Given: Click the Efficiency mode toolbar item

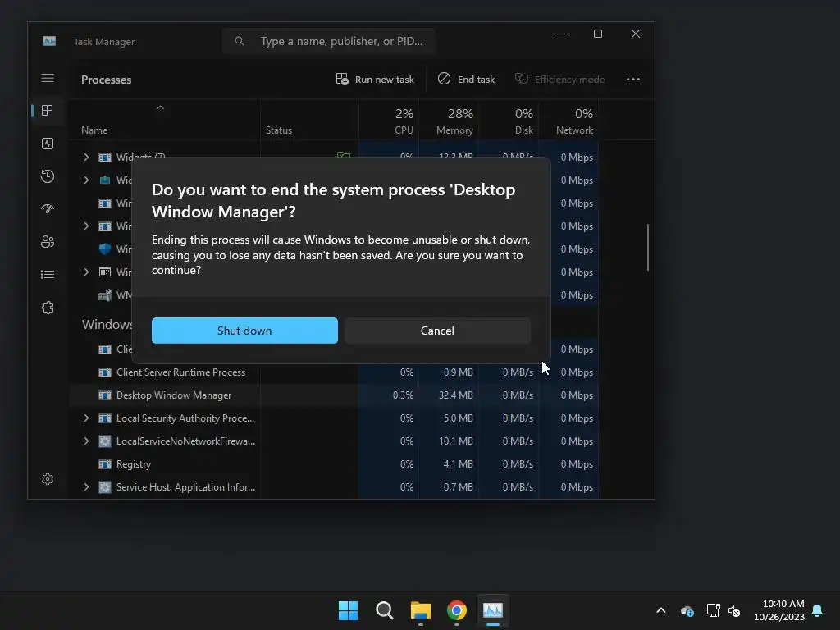Looking at the screenshot, I should pyautogui.click(x=559, y=80).
